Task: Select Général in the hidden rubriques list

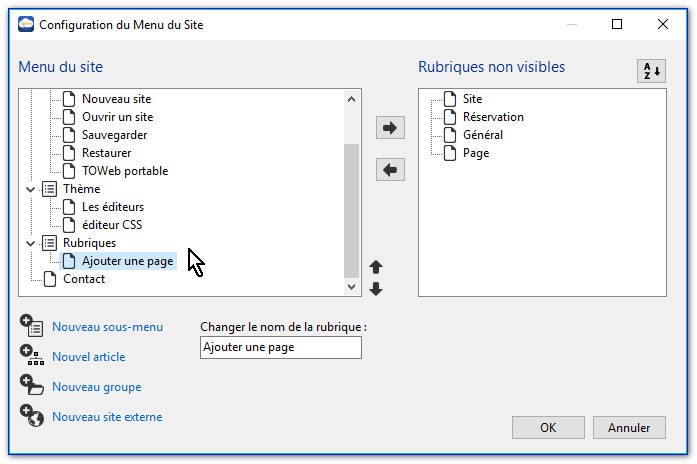Action: (482, 135)
